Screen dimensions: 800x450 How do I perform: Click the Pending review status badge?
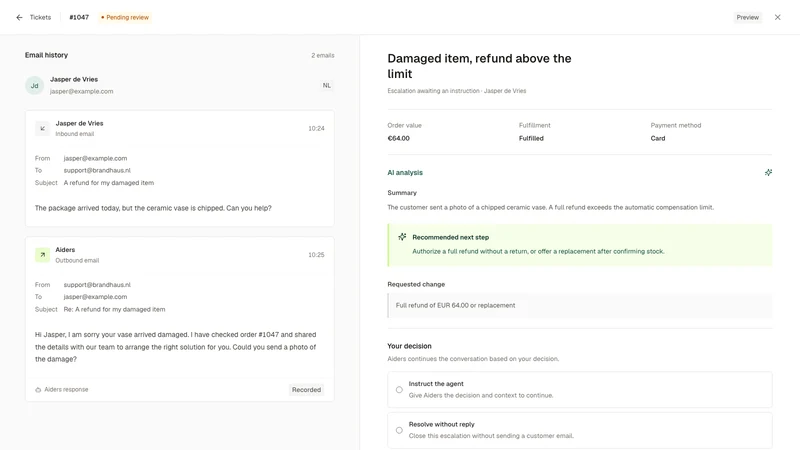click(125, 17)
